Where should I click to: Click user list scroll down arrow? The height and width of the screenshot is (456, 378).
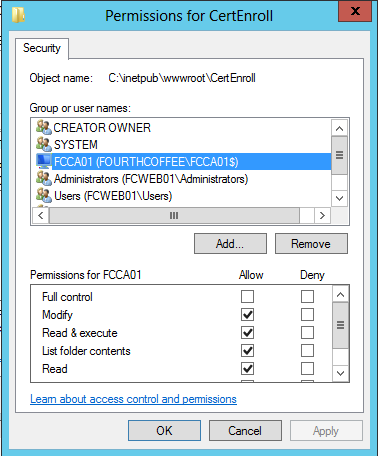click(x=340, y=198)
